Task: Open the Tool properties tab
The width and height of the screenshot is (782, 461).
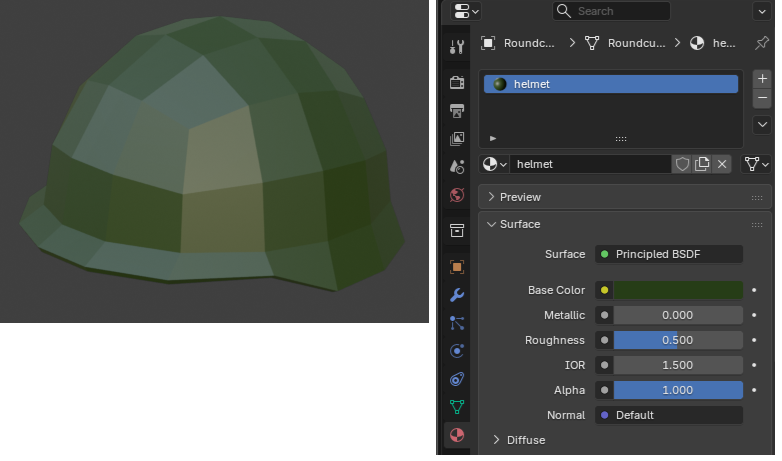Action: coord(457,46)
